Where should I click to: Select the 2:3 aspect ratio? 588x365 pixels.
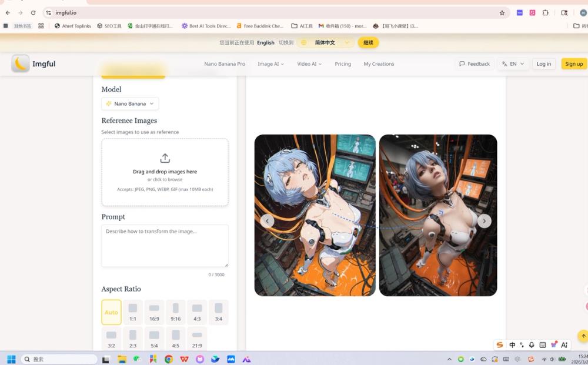(133, 339)
